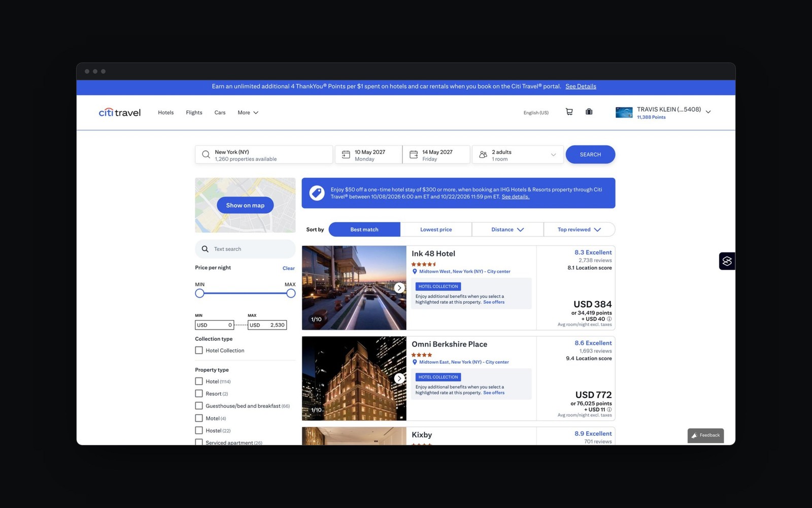This screenshot has height=508, width=812.
Task: Clear the price per night filter
Action: [288, 268]
